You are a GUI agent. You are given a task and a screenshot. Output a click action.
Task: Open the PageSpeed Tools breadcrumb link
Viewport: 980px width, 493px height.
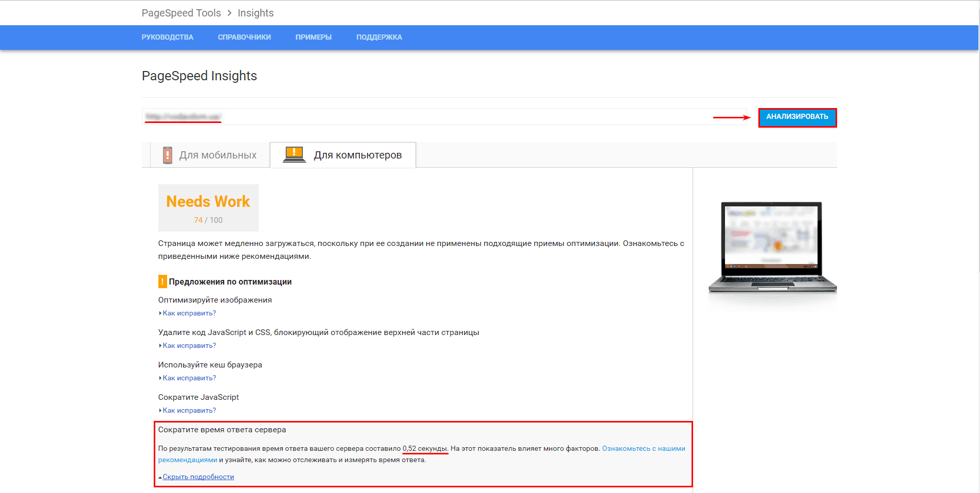[181, 13]
